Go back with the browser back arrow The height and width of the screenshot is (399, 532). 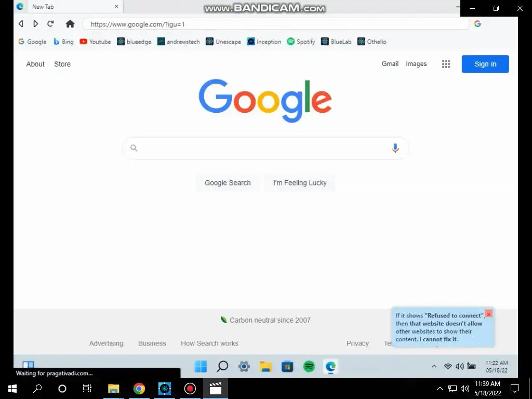click(21, 24)
